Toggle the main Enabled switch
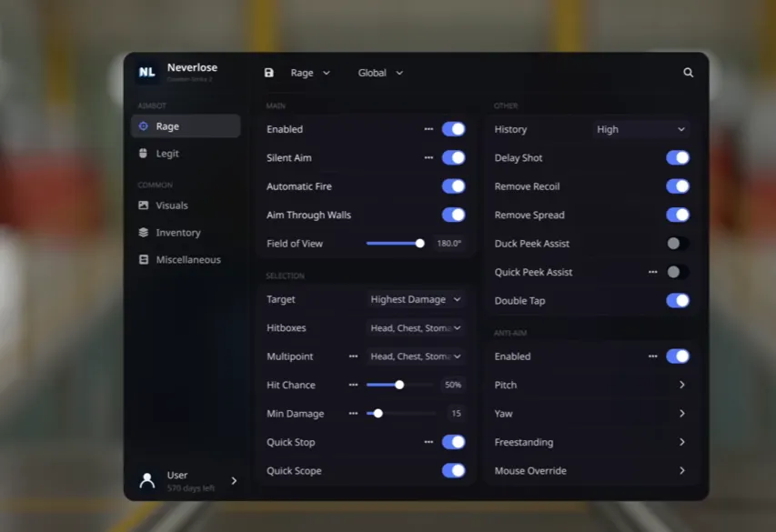This screenshot has width=776, height=532. pyautogui.click(x=453, y=129)
